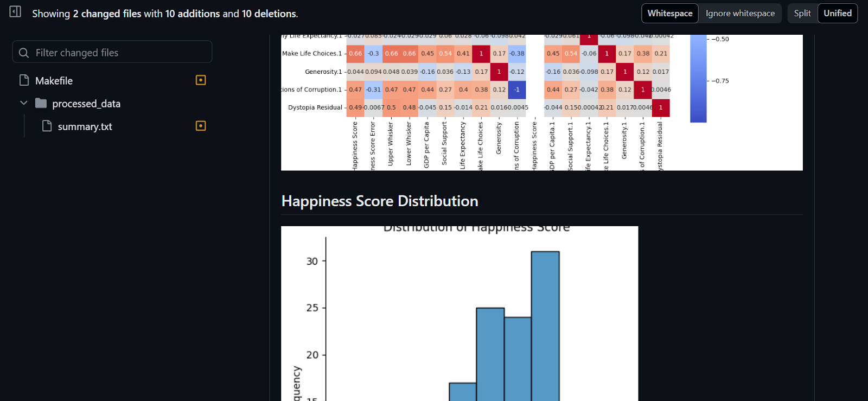The width and height of the screenshot is (868, 401).
Task: Click the summary.txt file icon
Action: click(47, 126)
